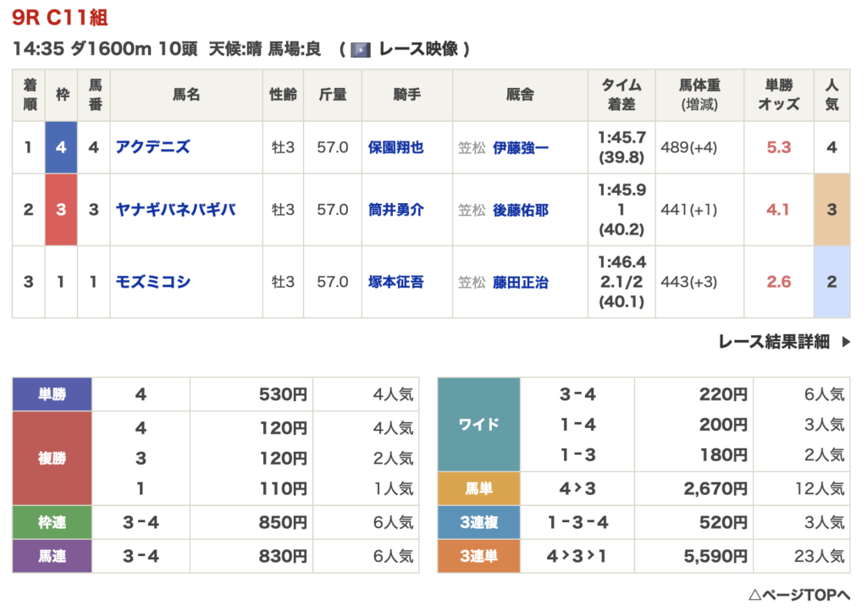
Task: Expand レース結果詳細 via its arrow
Action: tap(845, 342)
